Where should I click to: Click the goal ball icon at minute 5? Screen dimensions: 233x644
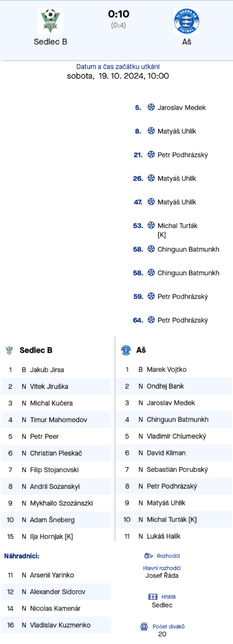pos(151,107)
